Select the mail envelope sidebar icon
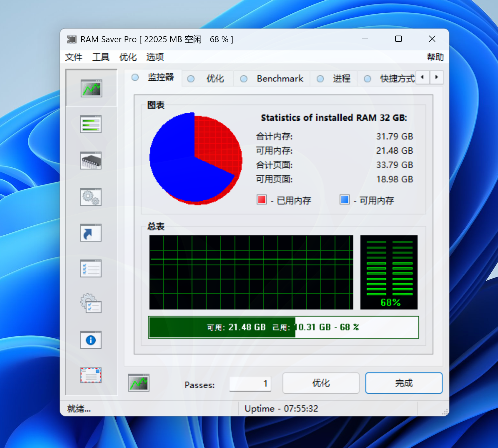 coord(91,375)
